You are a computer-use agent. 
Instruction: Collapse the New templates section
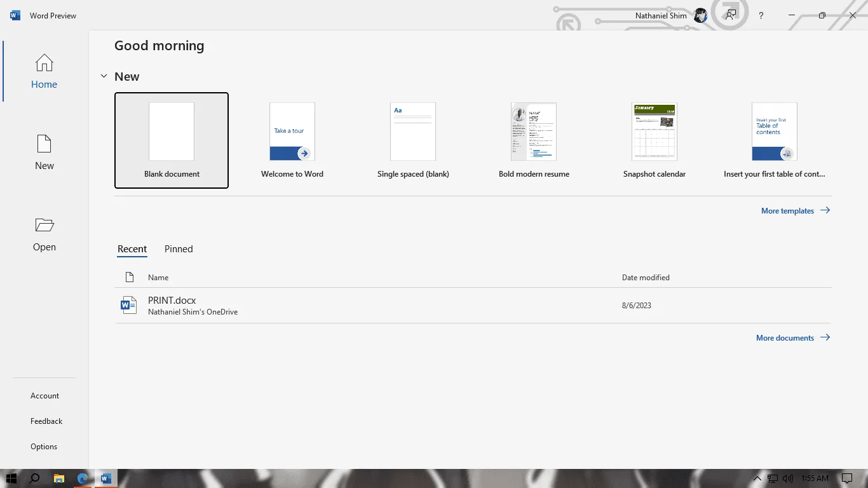[104, 76]
